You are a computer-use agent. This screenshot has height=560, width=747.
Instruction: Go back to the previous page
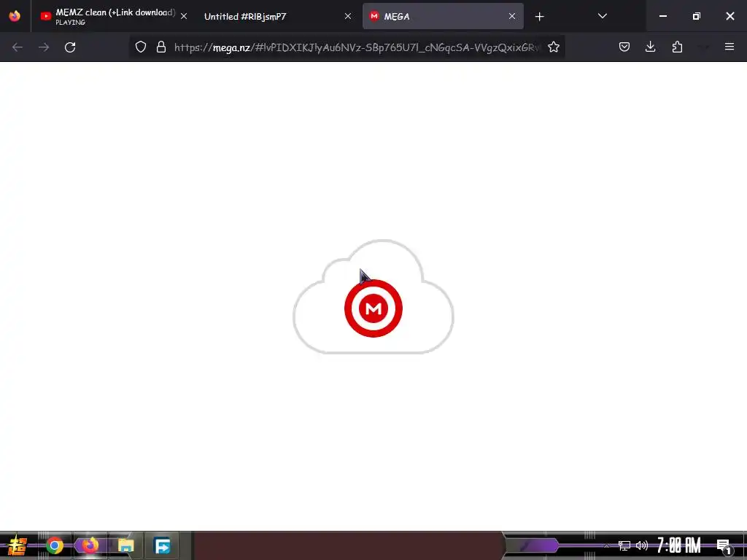[x=18, y=47]
